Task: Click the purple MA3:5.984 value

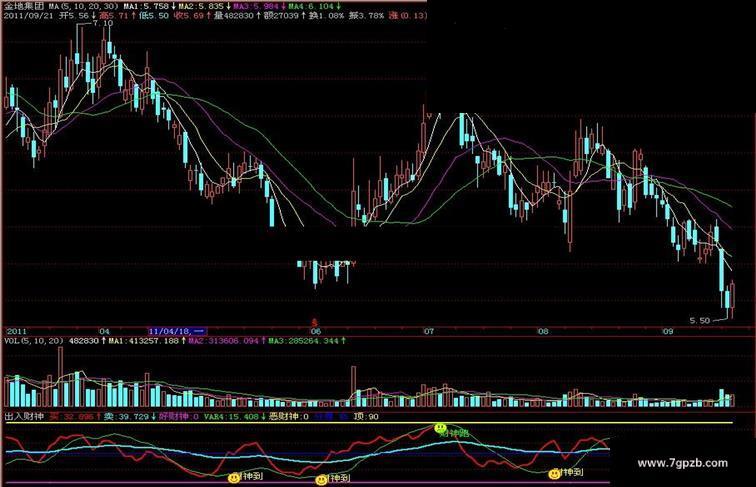Action: tap(256, 6)
